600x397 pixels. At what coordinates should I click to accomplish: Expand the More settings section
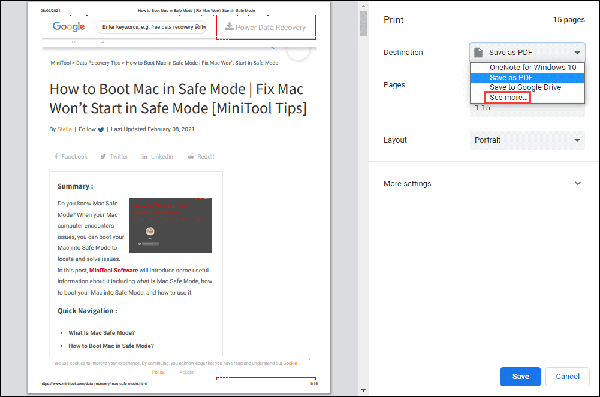tap(483, 184)
